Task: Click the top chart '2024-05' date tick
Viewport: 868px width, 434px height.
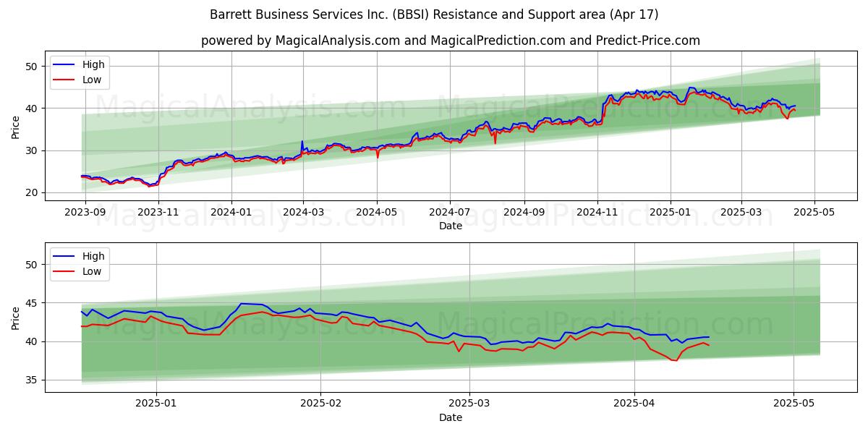Action: (x=376, y=213)
